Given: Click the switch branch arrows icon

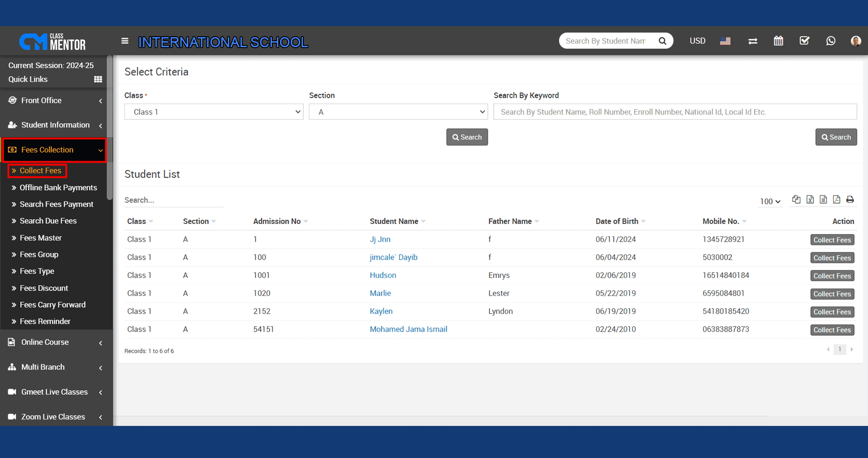Looking at the screenshot, I should (753, 41).
